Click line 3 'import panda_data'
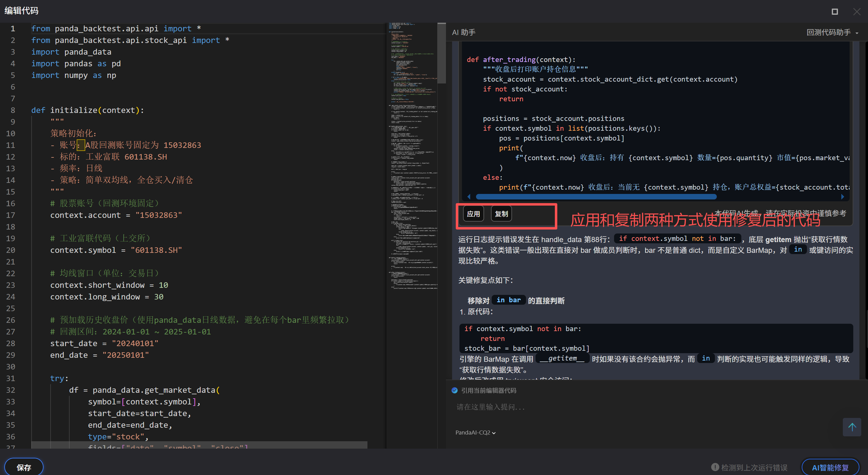The height and width of the screenshot is (475, 868). click(71, 52)
